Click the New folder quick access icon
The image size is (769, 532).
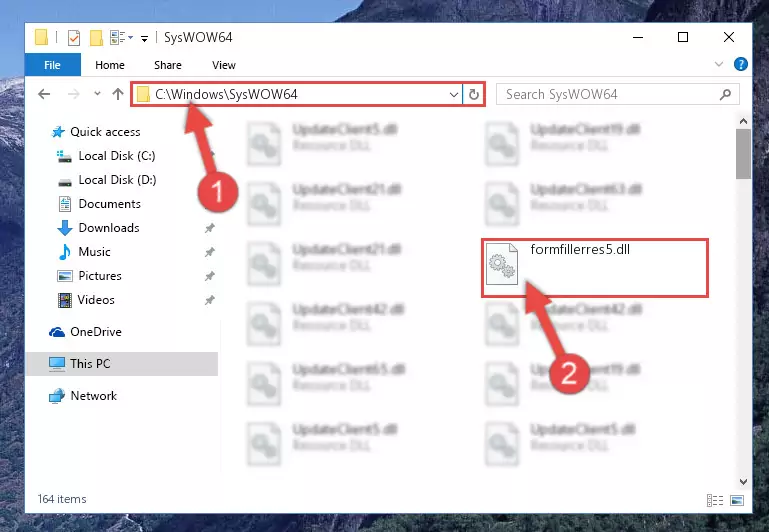(x=96, y=38)
